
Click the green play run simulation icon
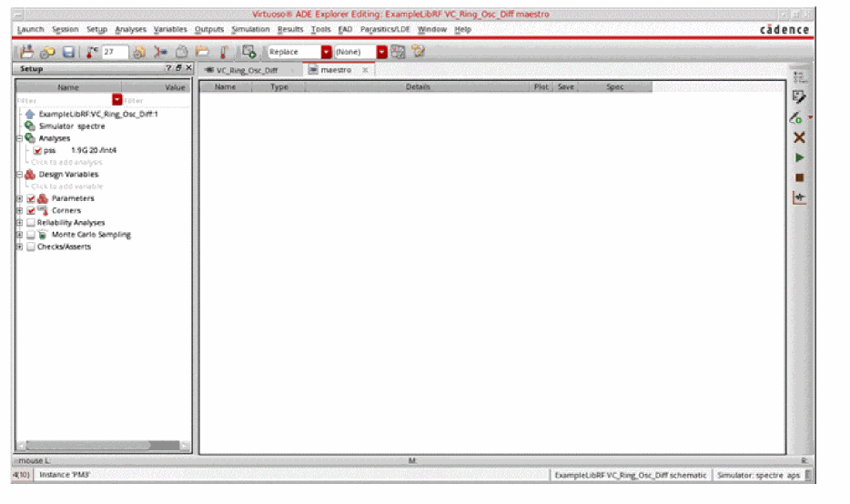pyautogui.click(x=800, y=157)
